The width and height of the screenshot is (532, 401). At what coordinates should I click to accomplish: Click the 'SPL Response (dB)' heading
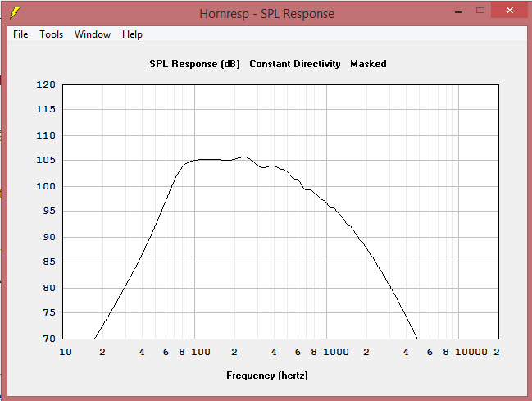(x=195, y=64)
